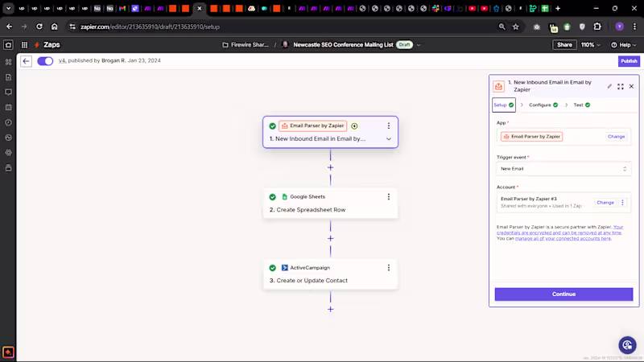The width and height of the screenshot is (644, 362).
Task: Go to the browser home page
Action: tap(54, 27)
